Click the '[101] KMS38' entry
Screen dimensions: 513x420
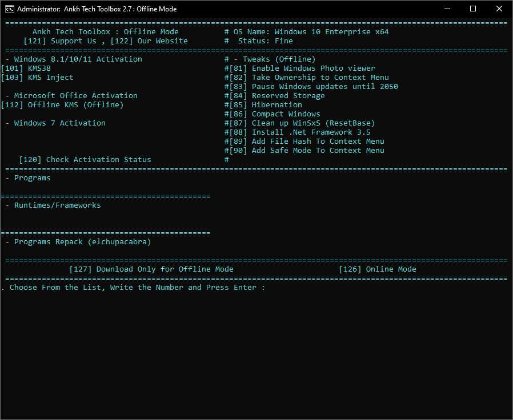pyautogui.click(x=26, y=68)
